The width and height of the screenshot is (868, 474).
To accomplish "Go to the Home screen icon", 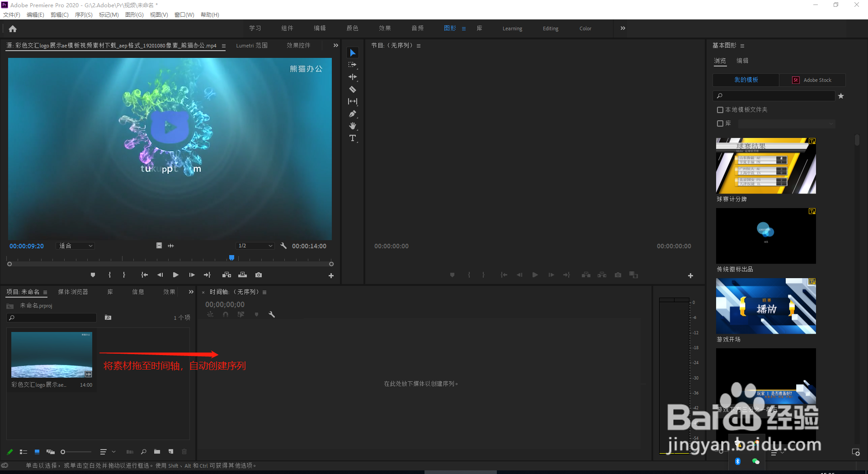I will pyautogui.click(x=13, y=28).
